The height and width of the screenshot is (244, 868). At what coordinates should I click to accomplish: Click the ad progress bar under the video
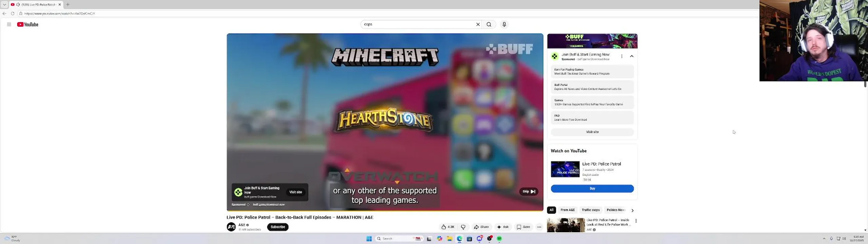point(385,210)
